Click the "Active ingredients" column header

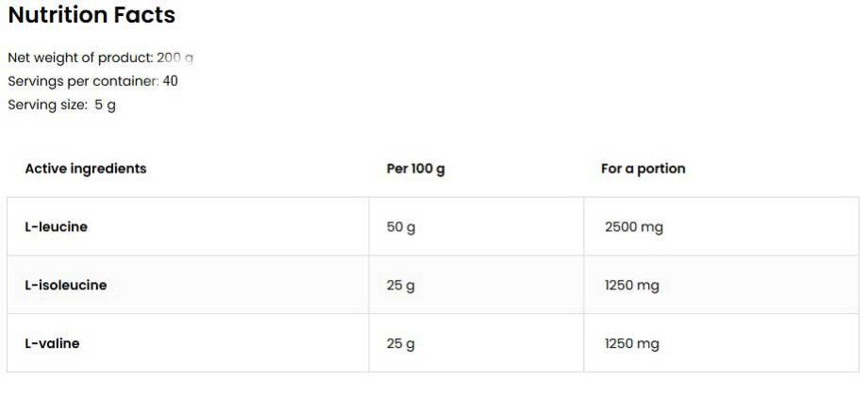tap(86, 169)
